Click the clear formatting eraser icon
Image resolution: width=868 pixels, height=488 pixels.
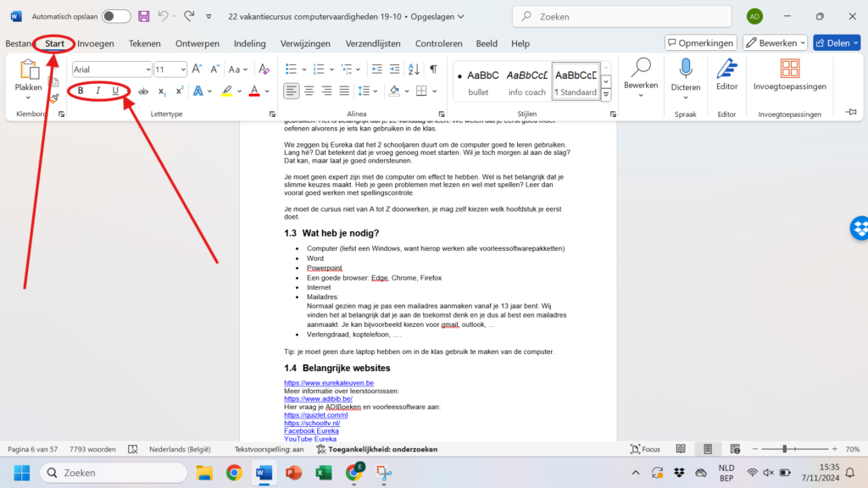264,69
